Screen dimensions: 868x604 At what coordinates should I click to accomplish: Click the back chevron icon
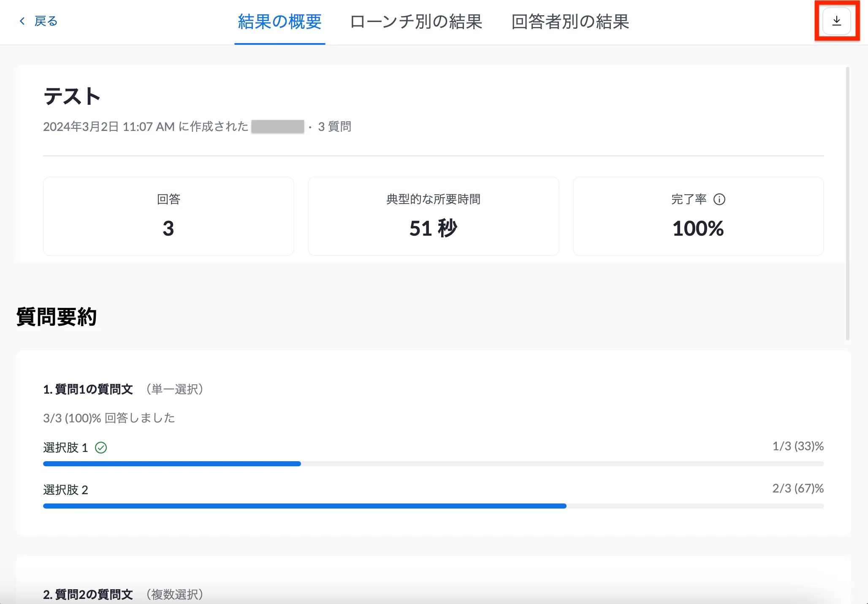tap(22, 21)
